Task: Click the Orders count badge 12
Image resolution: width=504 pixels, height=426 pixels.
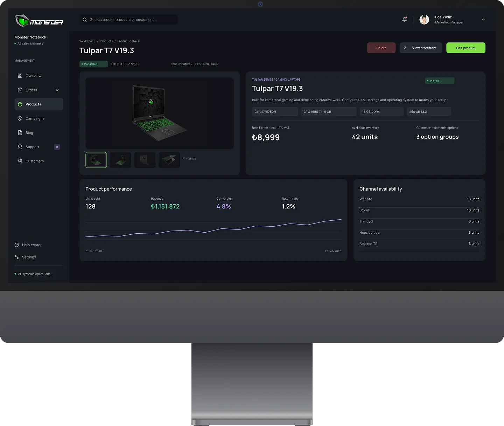Action: (57, 90)
